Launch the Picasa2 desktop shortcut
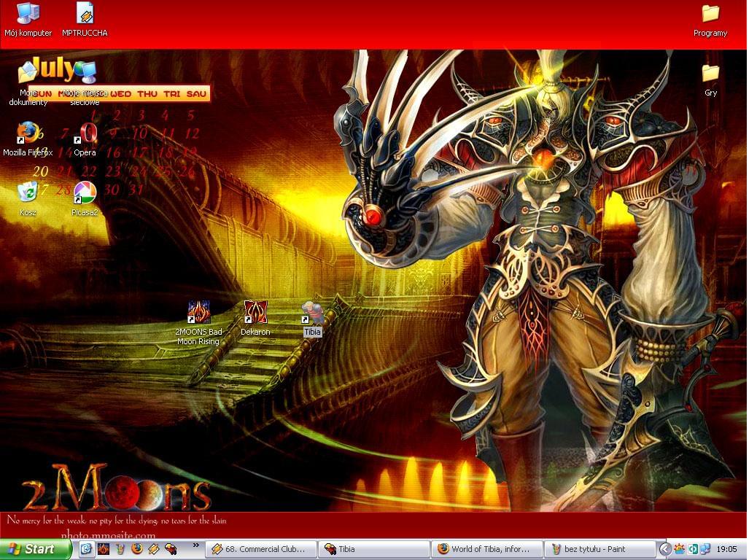This screenshot has width=749, height=560. 85,199
